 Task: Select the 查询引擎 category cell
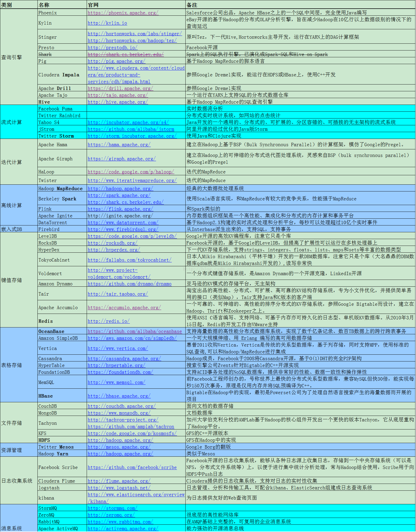pos(19,57)
